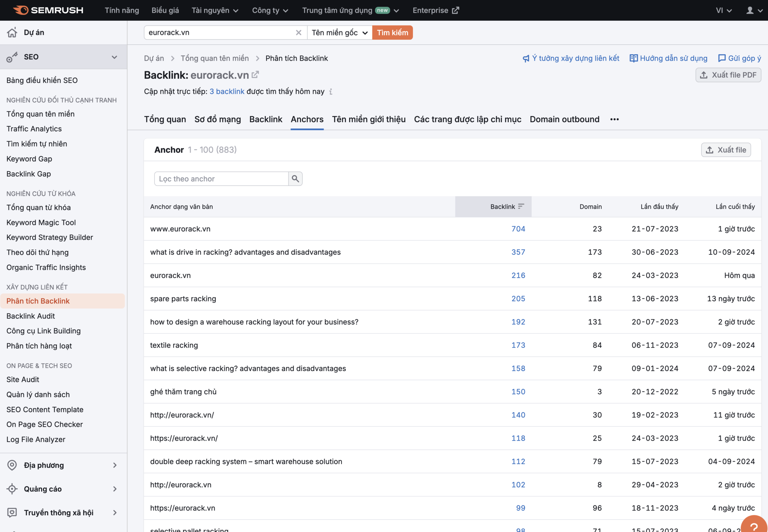Open the orange help bubble

[754, 525]
